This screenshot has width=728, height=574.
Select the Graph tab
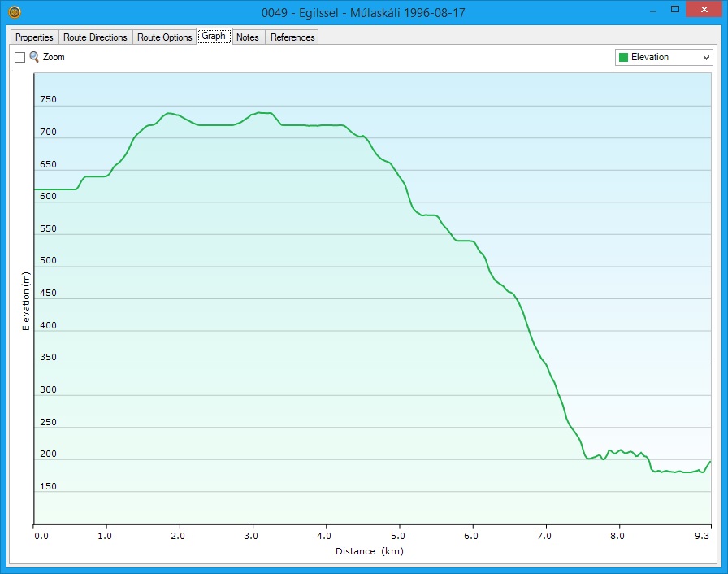click(x=214, y=37)
